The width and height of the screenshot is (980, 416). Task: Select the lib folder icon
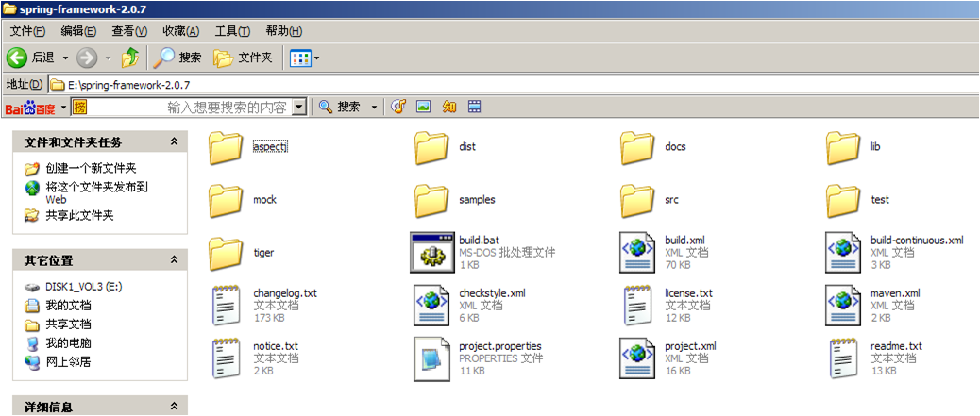[x=843, y=147]
